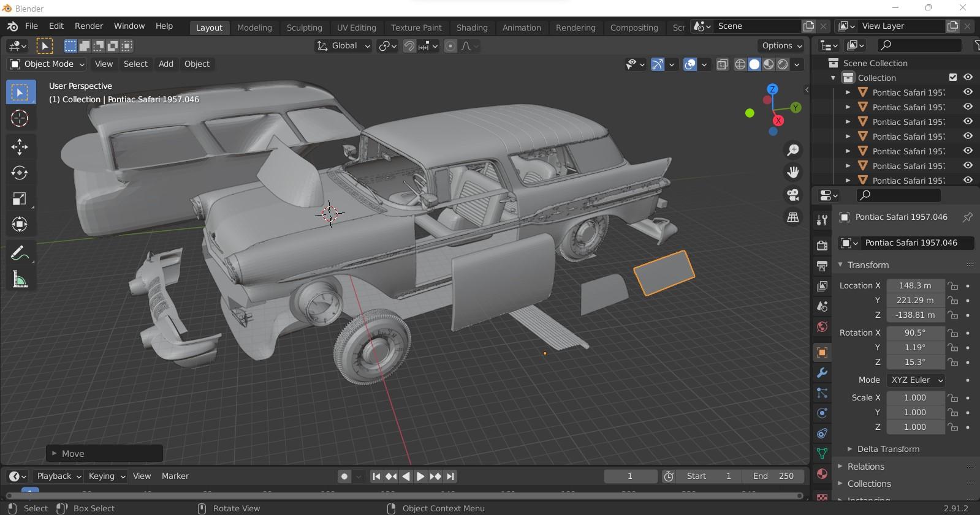Click the Rotation X 90.5° field

[915, 333]
